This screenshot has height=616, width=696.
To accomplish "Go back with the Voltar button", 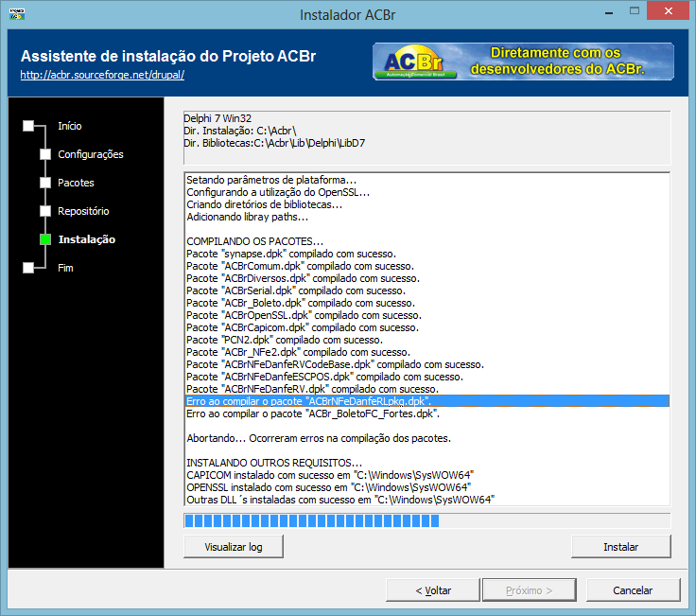I will pos(433,590).
